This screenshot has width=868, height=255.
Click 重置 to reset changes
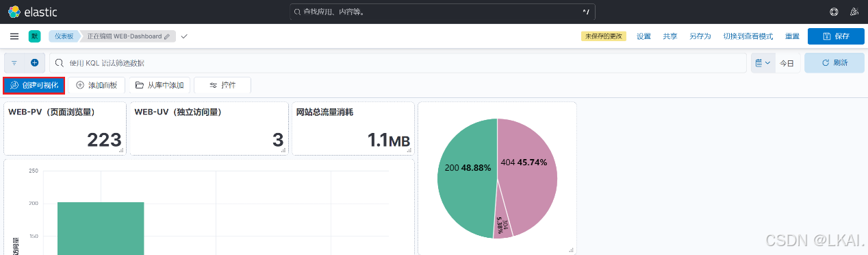pyautogui.click(x=792, y=36)
